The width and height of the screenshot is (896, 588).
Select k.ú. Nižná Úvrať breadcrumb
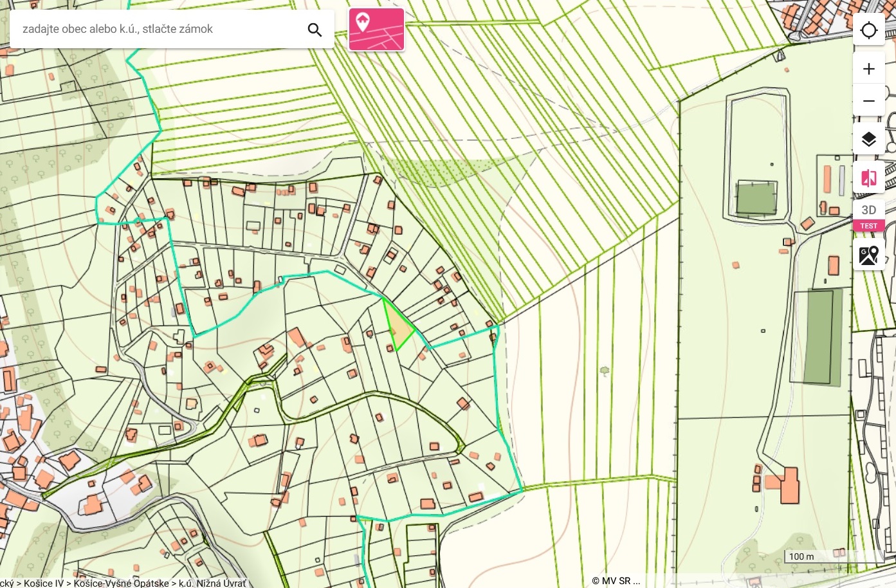[x=212, y=583]
